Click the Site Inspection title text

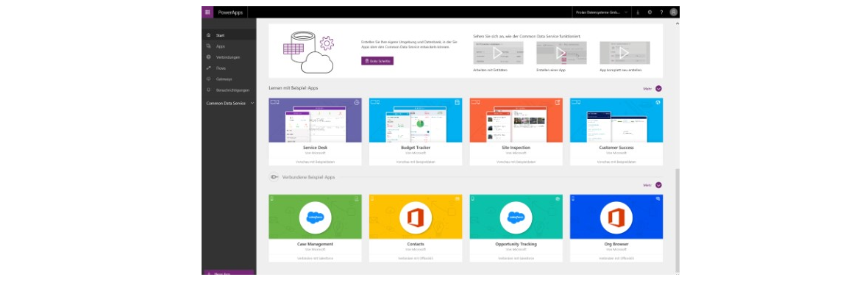(516, 148)
